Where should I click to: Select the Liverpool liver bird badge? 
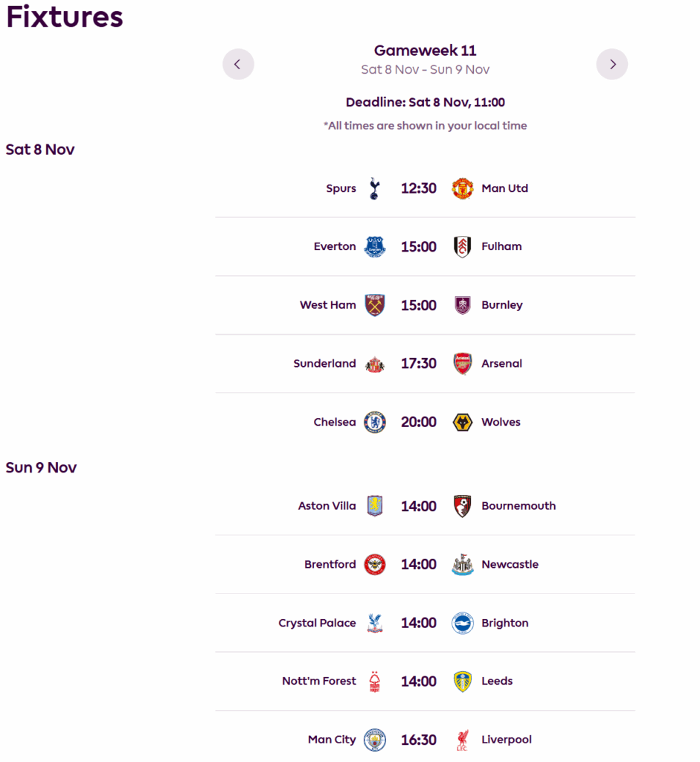[462, 740]
